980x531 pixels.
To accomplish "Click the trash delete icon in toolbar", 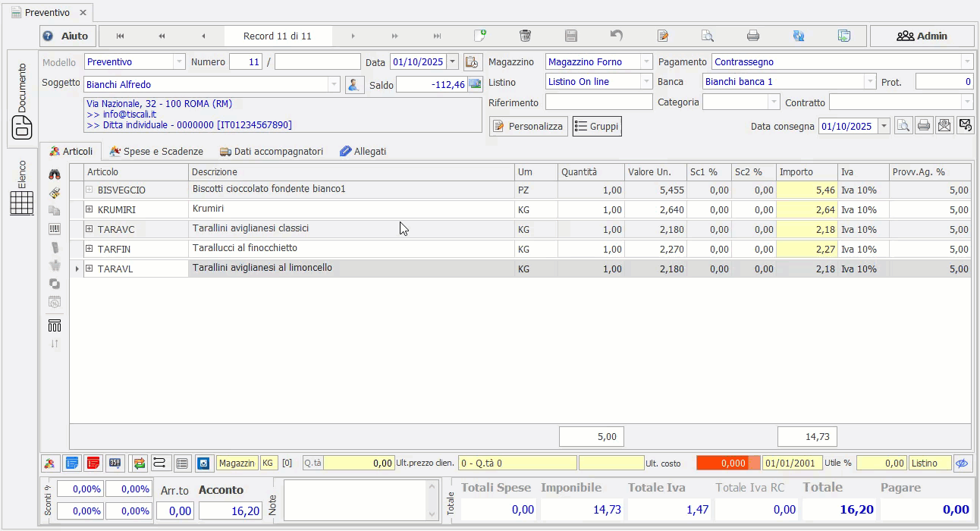I will (x=525, y=36).
